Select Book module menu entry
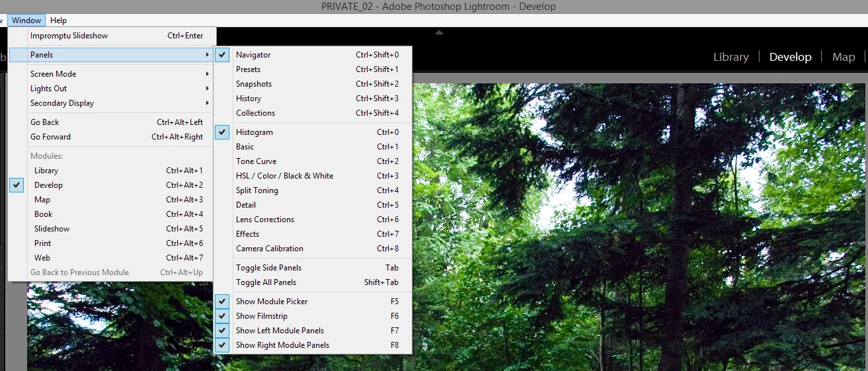This screenshot has width=868, height=371. point(111,214)
